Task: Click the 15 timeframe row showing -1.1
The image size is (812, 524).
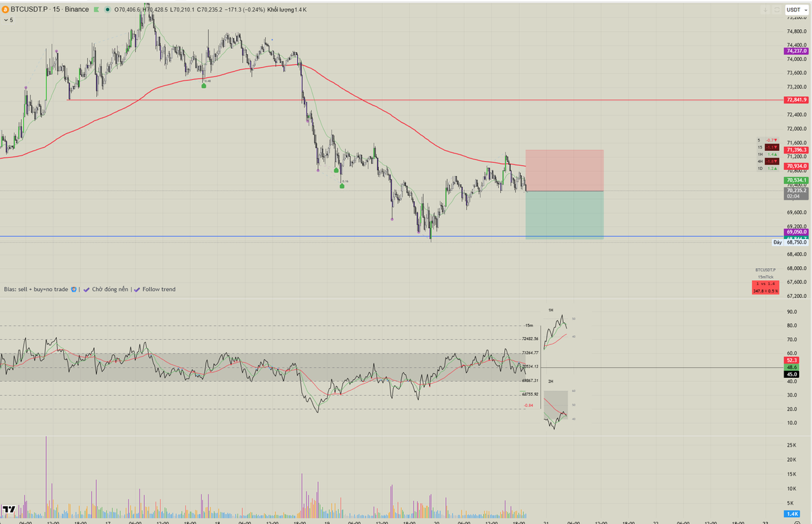Action: pos(768,147)
